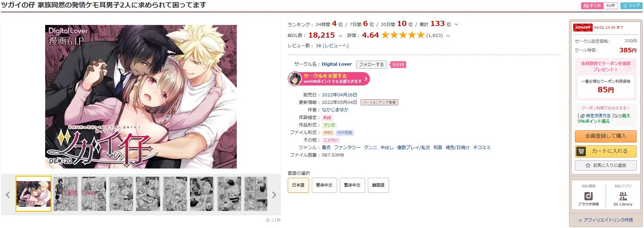The width and height of the screenshot is (644, 228).
Task: Select 簡体中文 as the language
Action: click(324, 185)
